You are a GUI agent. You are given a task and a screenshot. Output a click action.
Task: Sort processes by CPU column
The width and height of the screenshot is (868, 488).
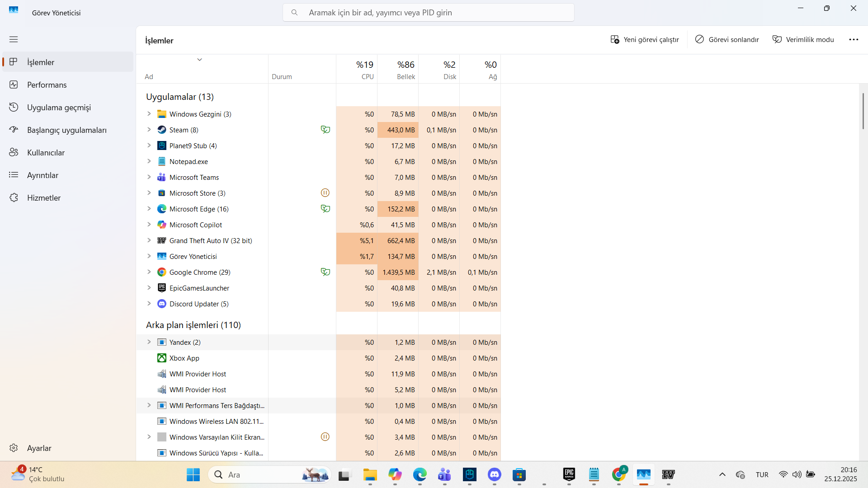click(357, 70)
